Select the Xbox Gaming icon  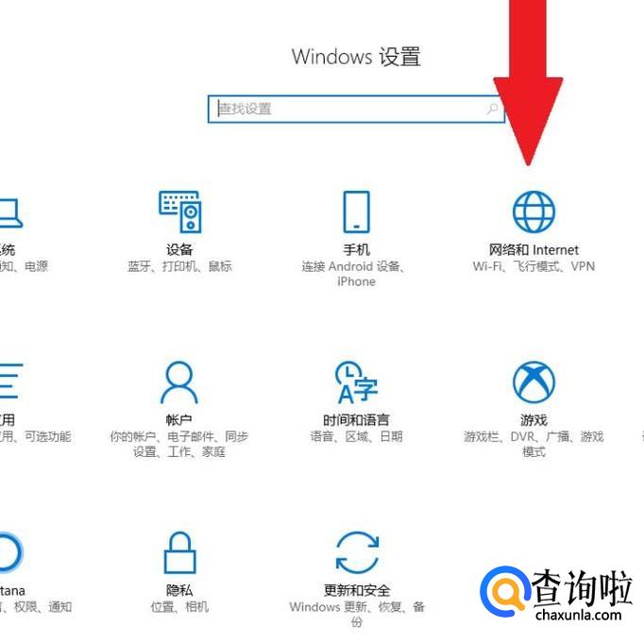(534, 382)
